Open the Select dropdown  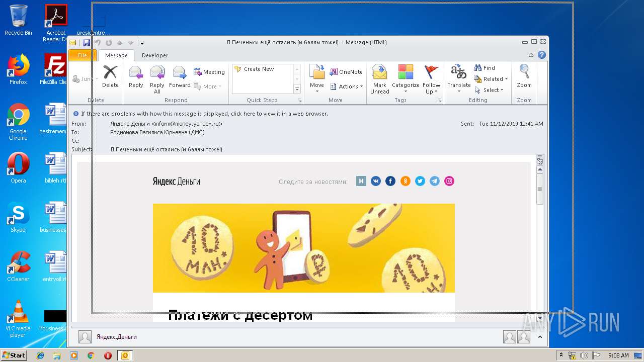coord(489,90)
